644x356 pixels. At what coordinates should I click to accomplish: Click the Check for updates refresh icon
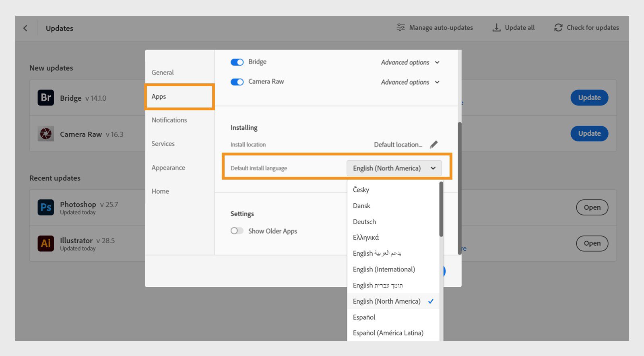point(558,27)
